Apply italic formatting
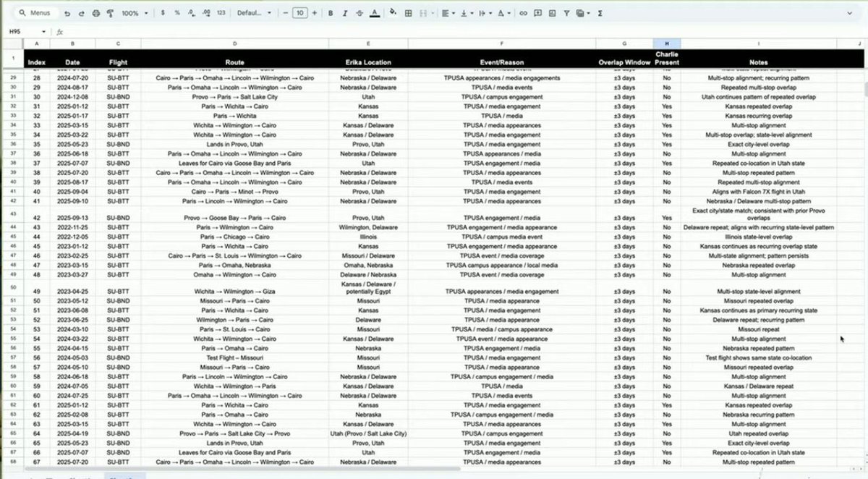 (x=344, y=13)
